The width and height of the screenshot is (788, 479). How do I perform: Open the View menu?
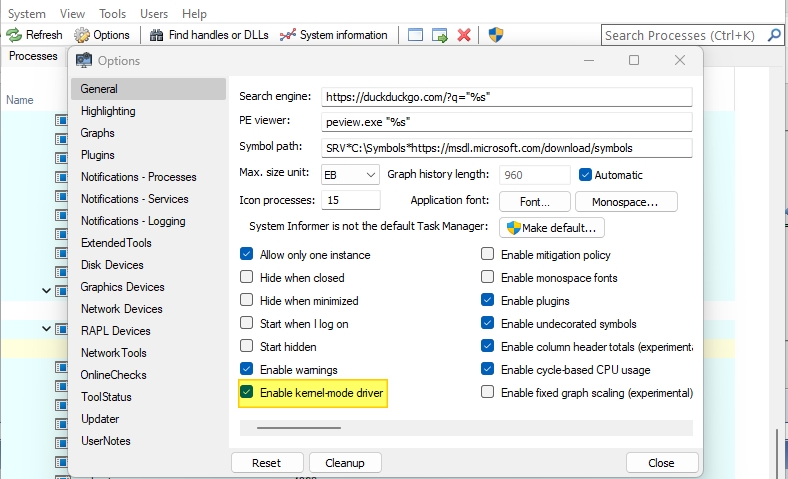pos(72,14)
